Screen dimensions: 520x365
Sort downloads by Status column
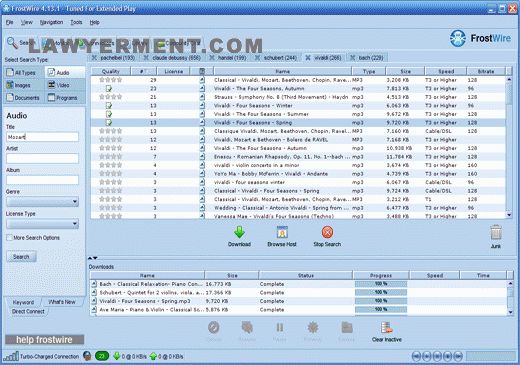[x=306, y=275]
